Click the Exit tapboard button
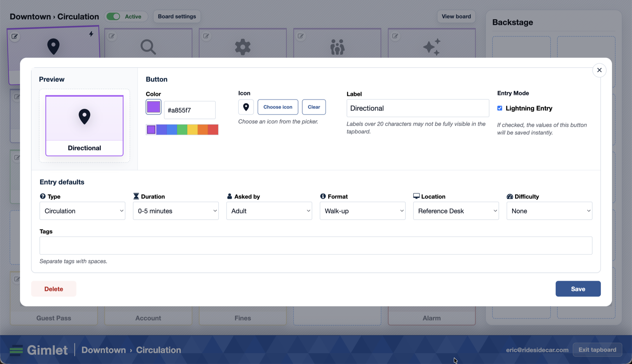The height and width of the screenshot is (364, 632). point(597,350)
